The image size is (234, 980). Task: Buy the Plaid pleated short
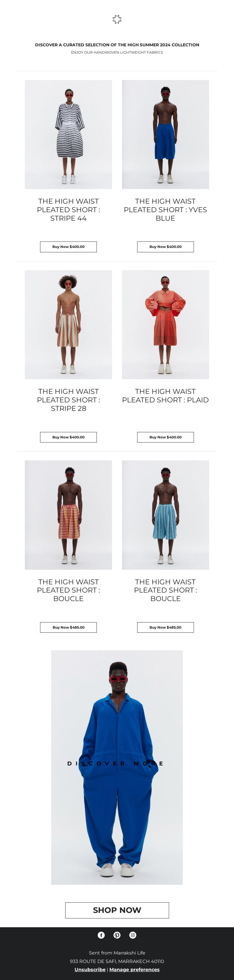165,437
